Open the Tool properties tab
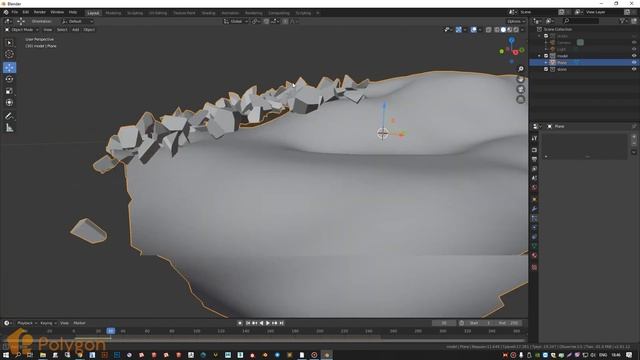The height and width of the screenshot is (360, 640). point(534,138)
